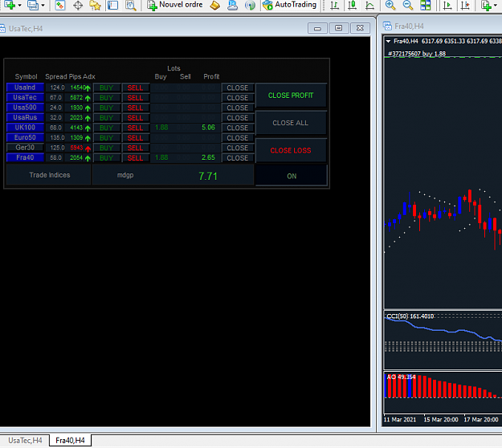
Task: Select the UsaTec symbol button
Action: pos(25,97)
